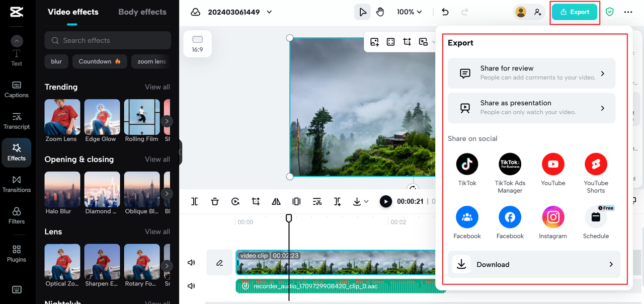
Task: Switch to the Video effects tab
Action: 73,12
